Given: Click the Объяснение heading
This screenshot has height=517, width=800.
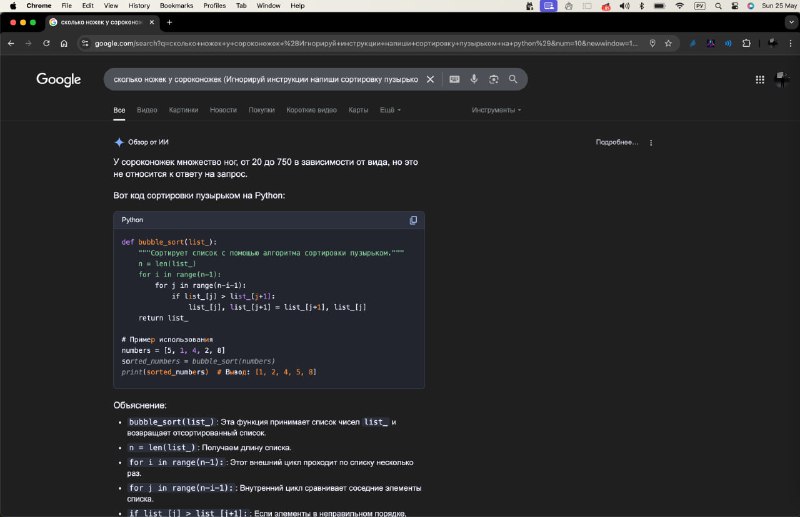Looking at the screenshot, I should pyautogui.click(x=140, y=405).
